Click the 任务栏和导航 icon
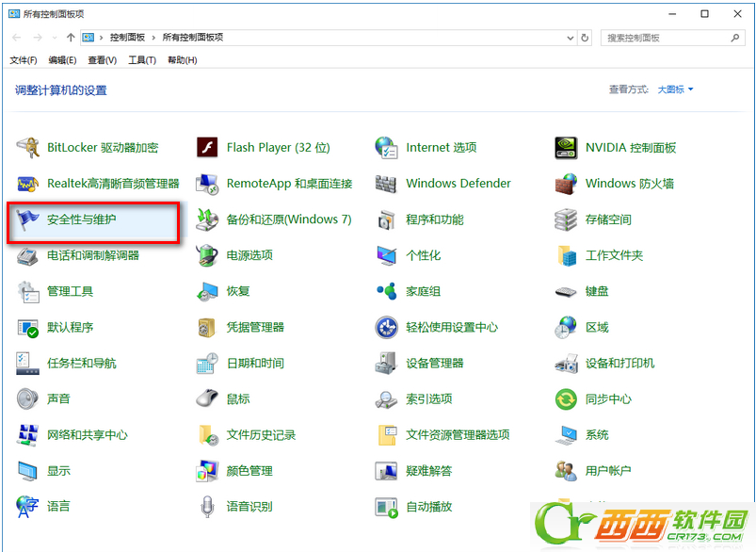Viewport: 756px width, 552px height. [27, 364]
